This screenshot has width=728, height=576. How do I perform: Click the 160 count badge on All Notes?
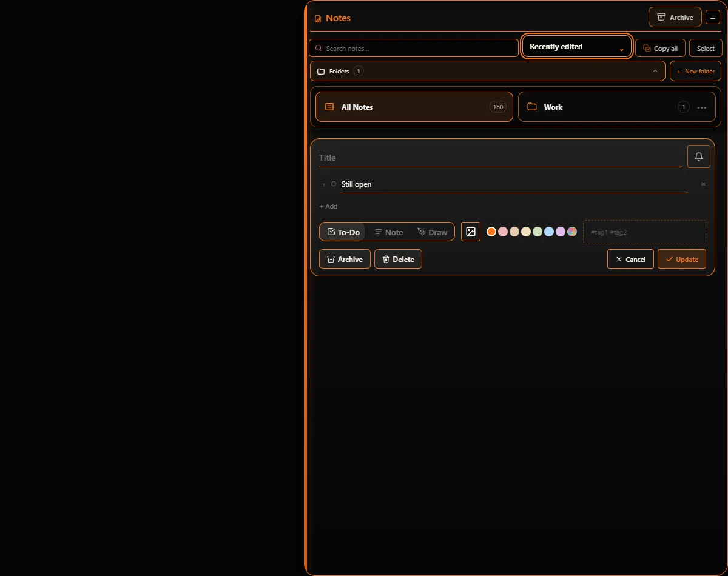(x=498, y=107)
